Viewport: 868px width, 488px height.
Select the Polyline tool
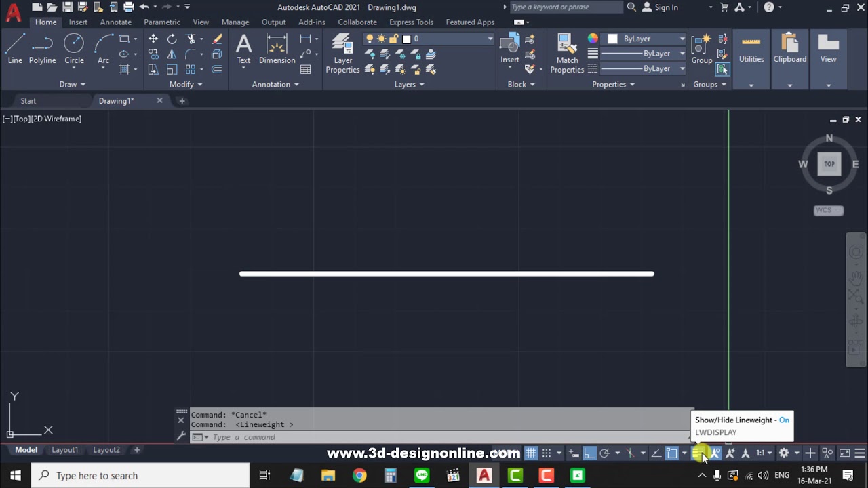click(x=42, y=49)
